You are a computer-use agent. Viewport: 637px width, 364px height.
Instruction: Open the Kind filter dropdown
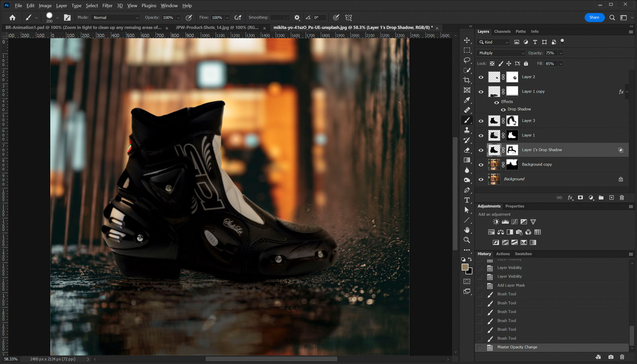point(494,42)
